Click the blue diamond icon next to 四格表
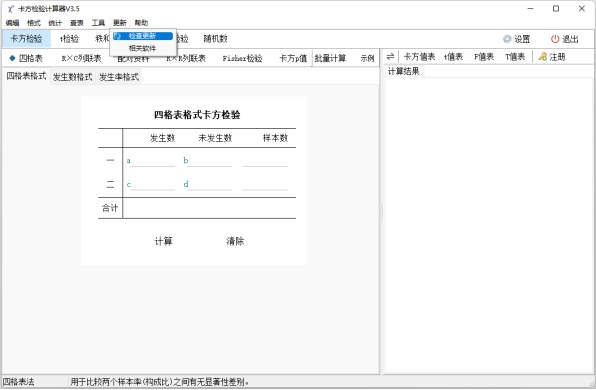This screenshot has width=596, height=390. click(12, 58)
